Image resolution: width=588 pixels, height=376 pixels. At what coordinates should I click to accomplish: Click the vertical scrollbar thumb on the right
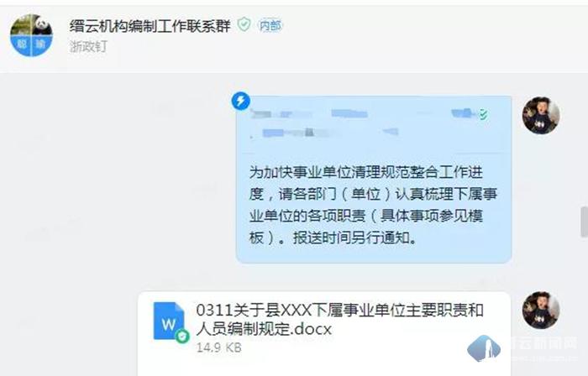coord(584,222)
